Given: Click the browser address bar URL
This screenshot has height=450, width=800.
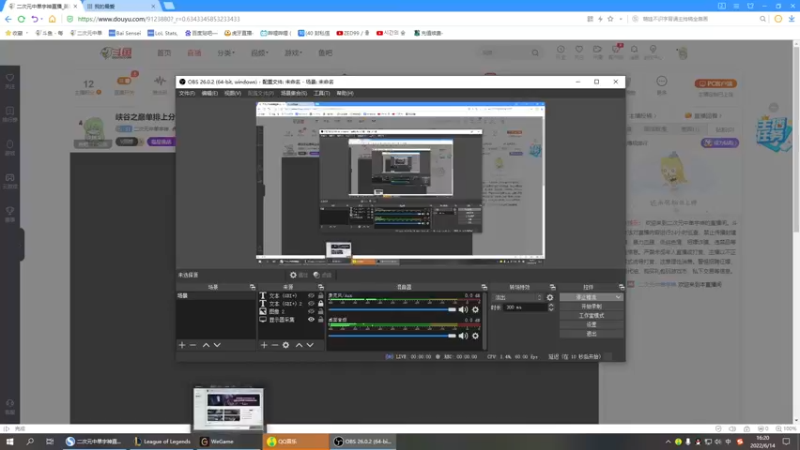Looking at the screenshot, I should click(x=159, y=19).
